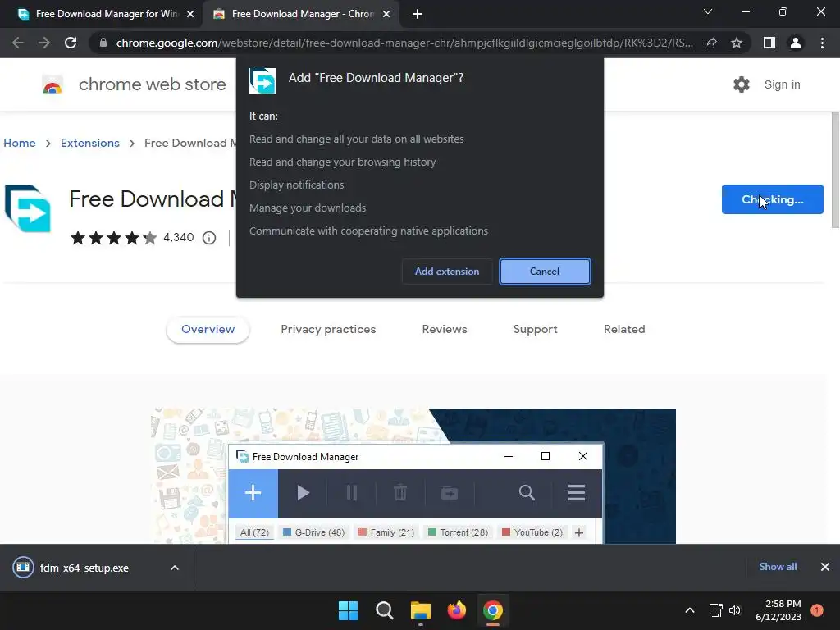Open the browser side panel

[769, 43]
